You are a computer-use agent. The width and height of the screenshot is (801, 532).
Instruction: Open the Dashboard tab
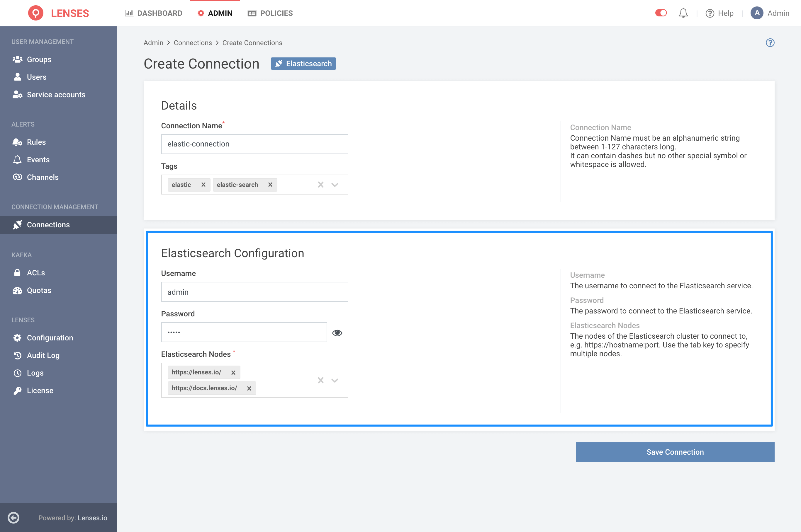click(x=153, y=13)
